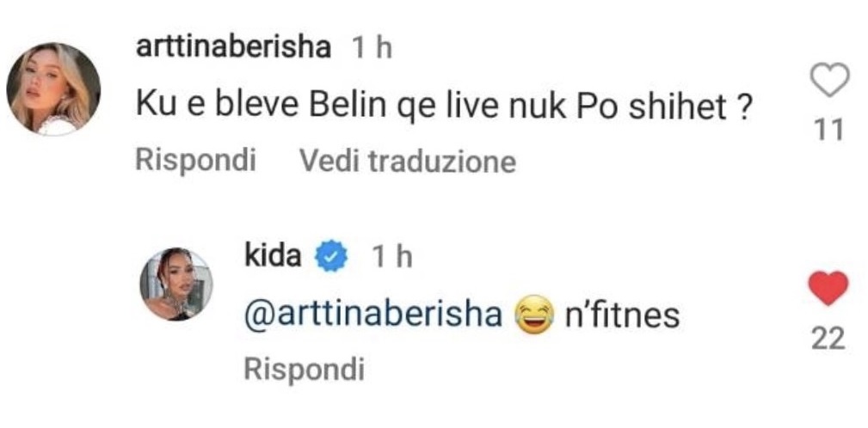Viewport: 868px width, 428px height.
Task: Click the n'fitnes reply text
Action: 621,315
